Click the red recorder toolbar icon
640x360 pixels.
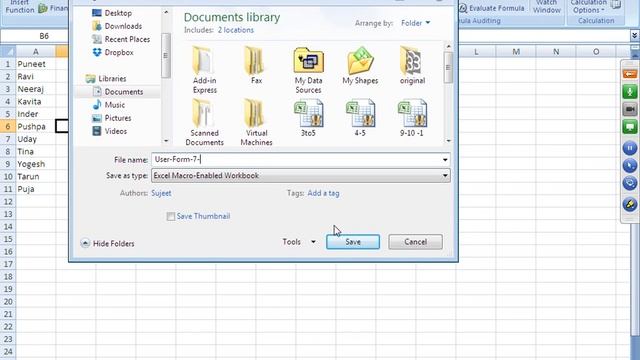630,74
